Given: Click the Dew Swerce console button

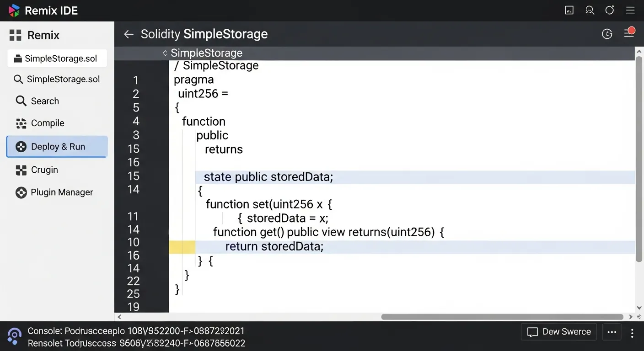Looking at the screenshot, I should tap(558, 332).
